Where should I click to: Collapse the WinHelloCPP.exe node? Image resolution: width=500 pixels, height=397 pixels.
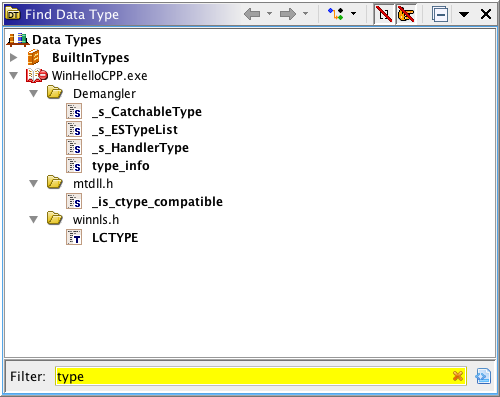pos(14,76)
